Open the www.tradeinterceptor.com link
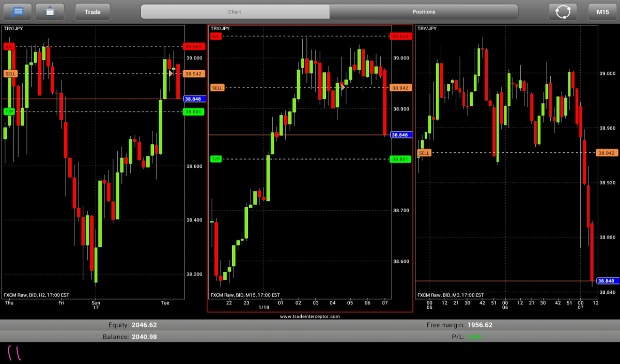 (x=310, y=316)
